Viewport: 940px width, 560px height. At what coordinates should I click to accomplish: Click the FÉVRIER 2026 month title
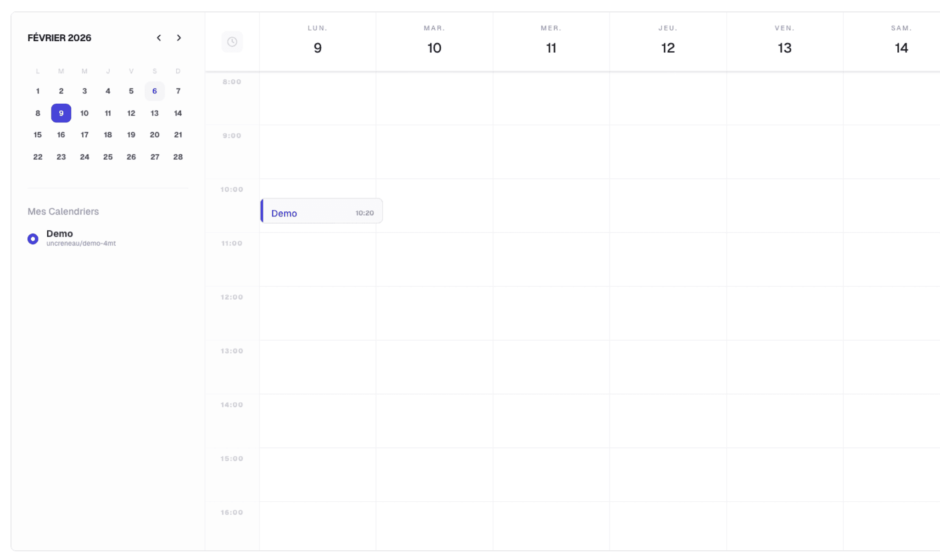59,38
